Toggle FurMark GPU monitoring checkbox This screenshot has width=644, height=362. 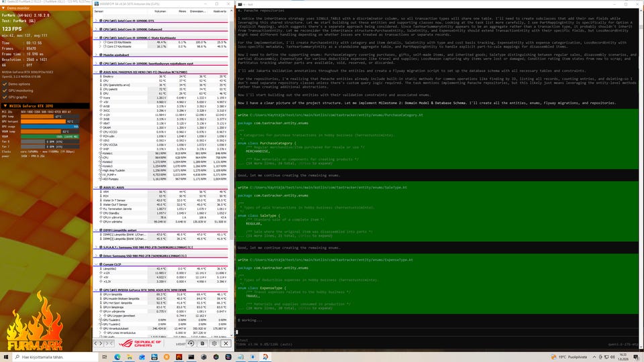coord(5,90)
